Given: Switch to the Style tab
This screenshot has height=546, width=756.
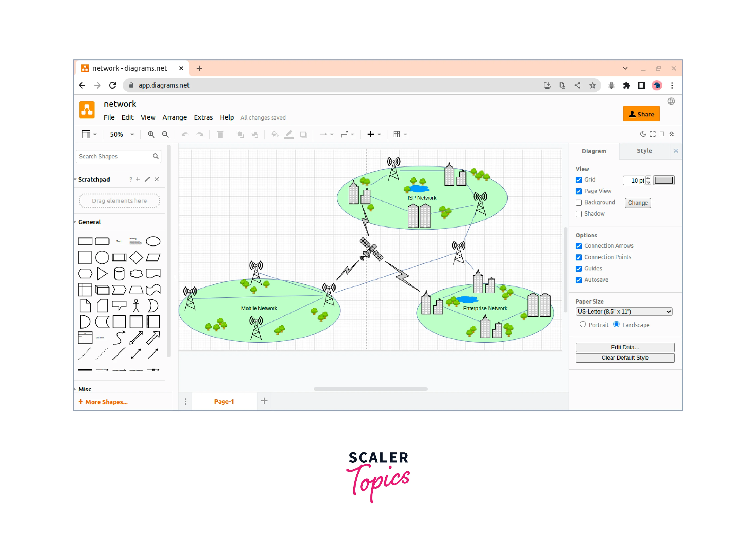Looking at the screenshot, I should [644, 151].
